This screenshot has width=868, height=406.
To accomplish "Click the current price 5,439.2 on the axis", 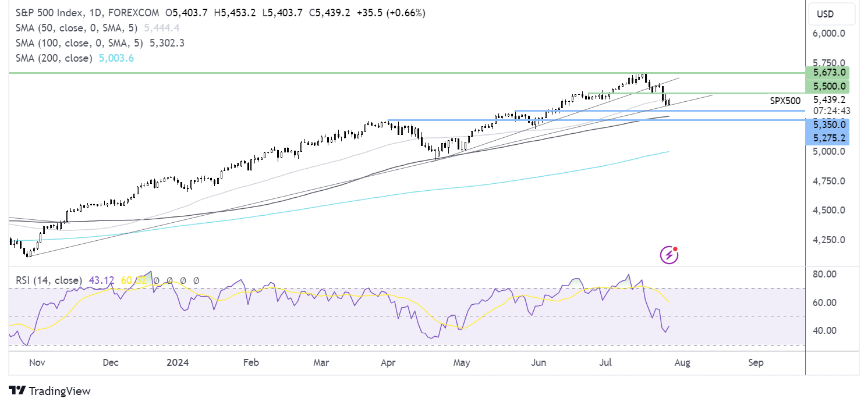I will 829,99.
